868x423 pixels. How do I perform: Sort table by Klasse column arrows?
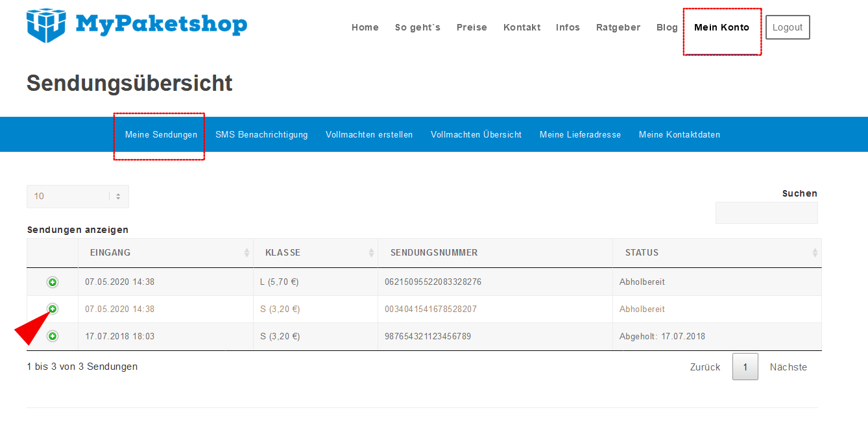pyautogui.click(x=371, y=253)
